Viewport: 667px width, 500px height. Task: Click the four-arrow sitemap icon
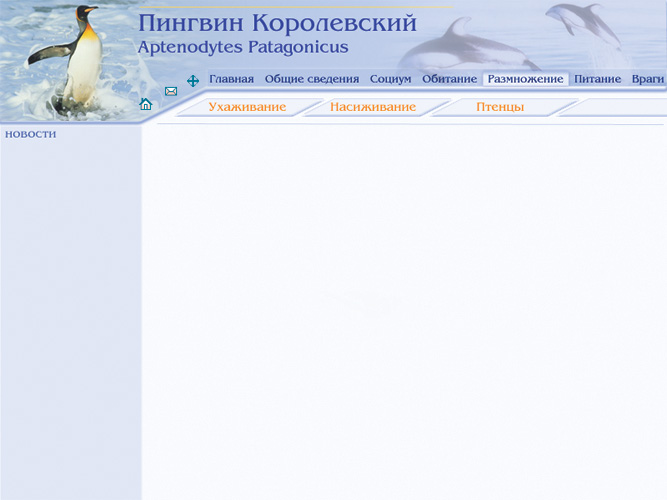click(x=193, y=81)
